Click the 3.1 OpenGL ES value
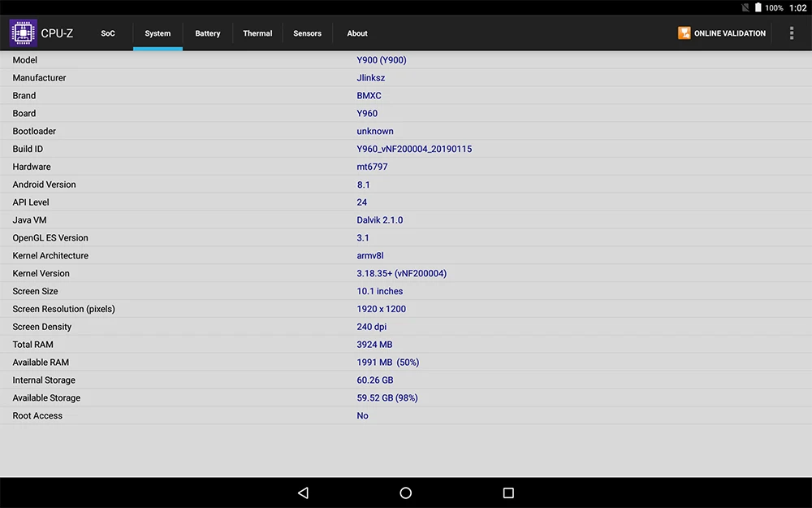The height and width of the screenshot is (508, 812). 363,238
